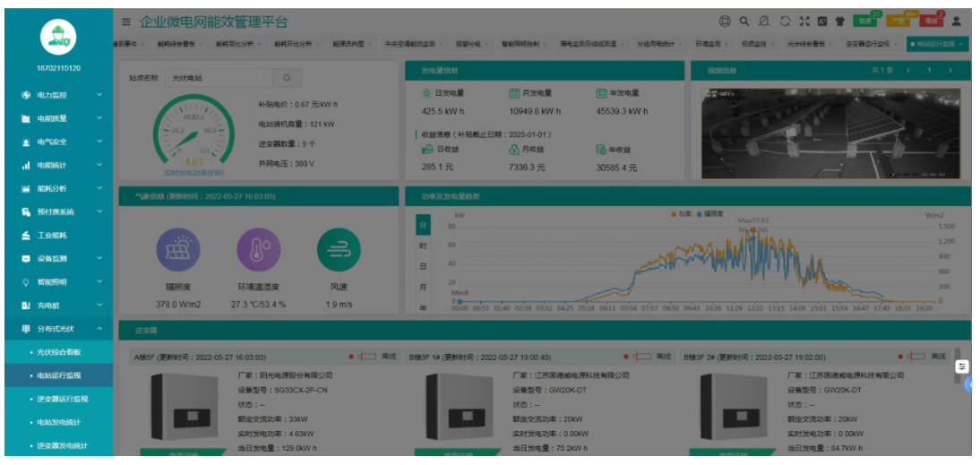Expand the 电力监控 sidebar menu
This screenshot has width=980, height=465.
pyautogui.click(x=56, y=95)
